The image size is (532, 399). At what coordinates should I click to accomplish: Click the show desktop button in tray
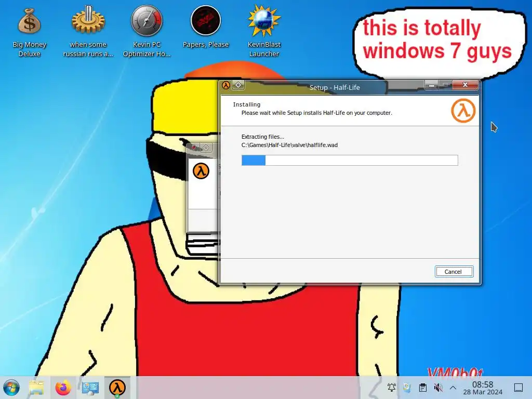click(x=518, y=388)
